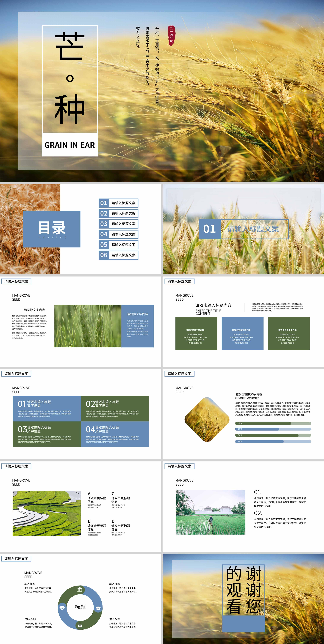324x644 pixels.
Task: Click the large 芒种 cover title
Action: [70, 78]
